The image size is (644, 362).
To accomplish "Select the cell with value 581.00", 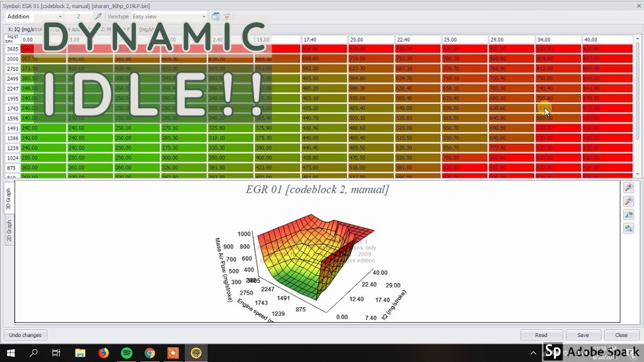I will pyautogui.click(x=418, y=167).
